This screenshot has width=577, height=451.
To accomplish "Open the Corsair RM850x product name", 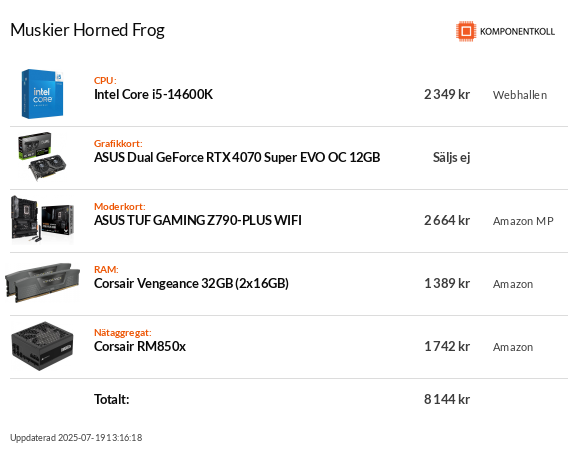I will [x=140, y=347].
